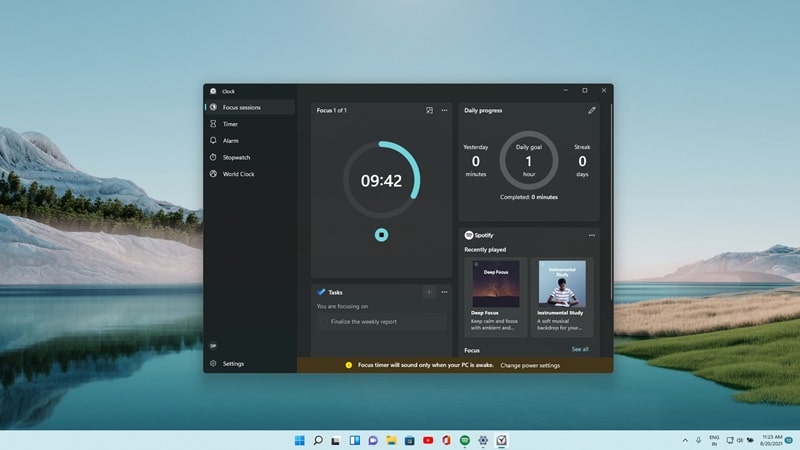Click the Streak 0 days stat
The height and width of the screenshot is (450, 800).
tap(582, 161)
